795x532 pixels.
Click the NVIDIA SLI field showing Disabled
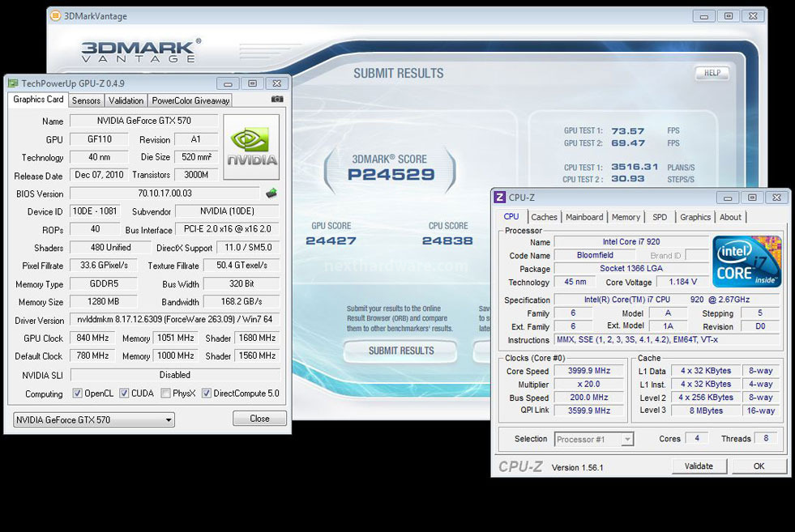click(175, 375)
